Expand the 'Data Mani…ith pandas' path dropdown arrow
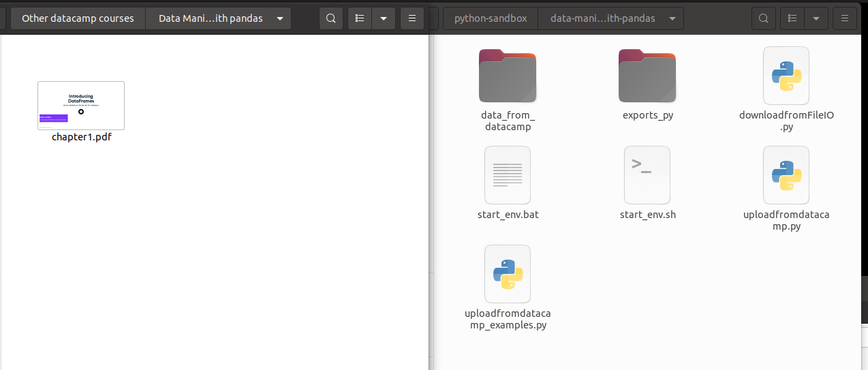The width and height of the screenshot is (868, 370). (280, 18)
